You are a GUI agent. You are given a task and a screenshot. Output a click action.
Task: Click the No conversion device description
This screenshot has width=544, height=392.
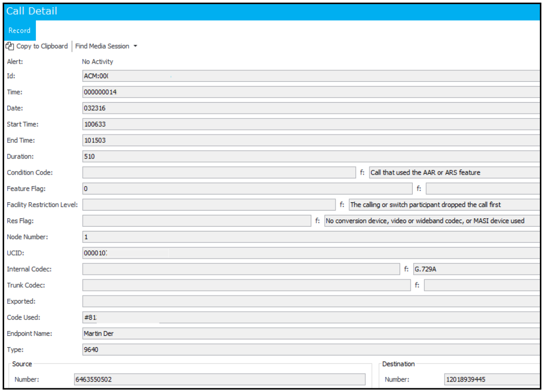432,221
